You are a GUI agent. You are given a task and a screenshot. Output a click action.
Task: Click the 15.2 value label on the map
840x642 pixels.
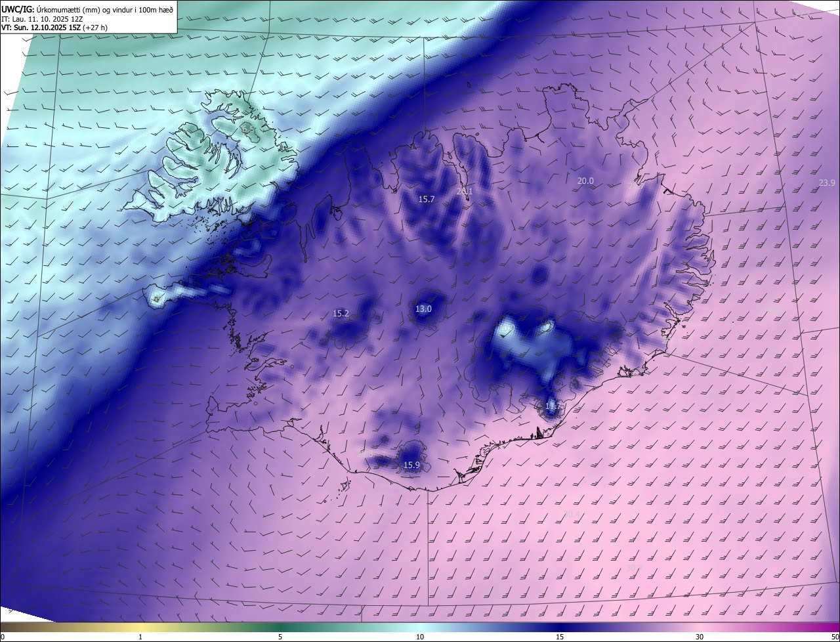point(341,313)
